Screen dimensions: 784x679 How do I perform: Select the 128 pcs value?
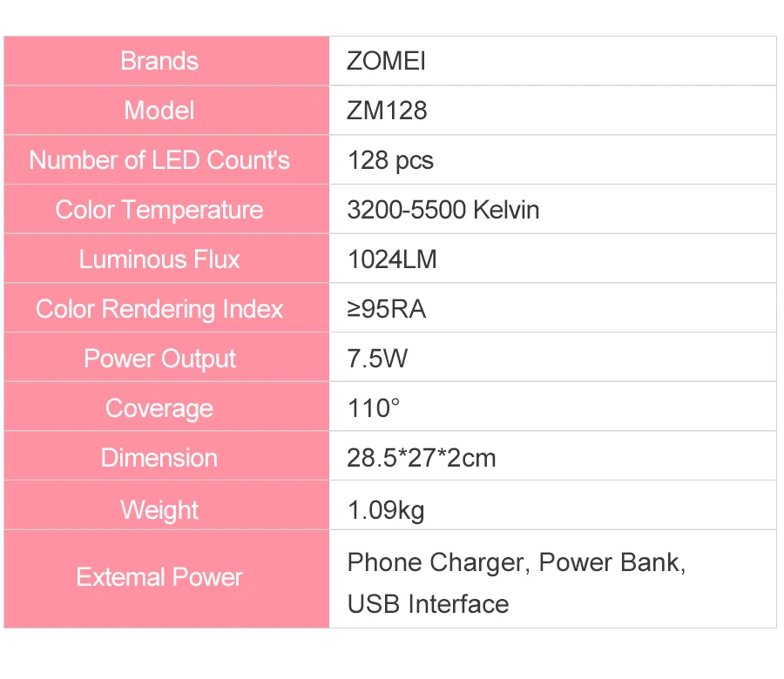(390, 161)
